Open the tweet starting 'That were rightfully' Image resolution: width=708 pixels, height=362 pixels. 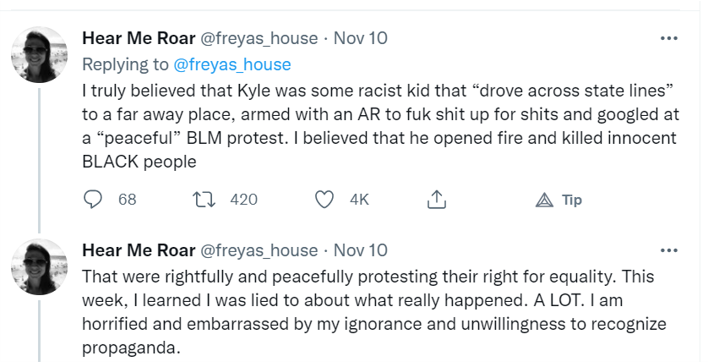(x=375, y=312)
